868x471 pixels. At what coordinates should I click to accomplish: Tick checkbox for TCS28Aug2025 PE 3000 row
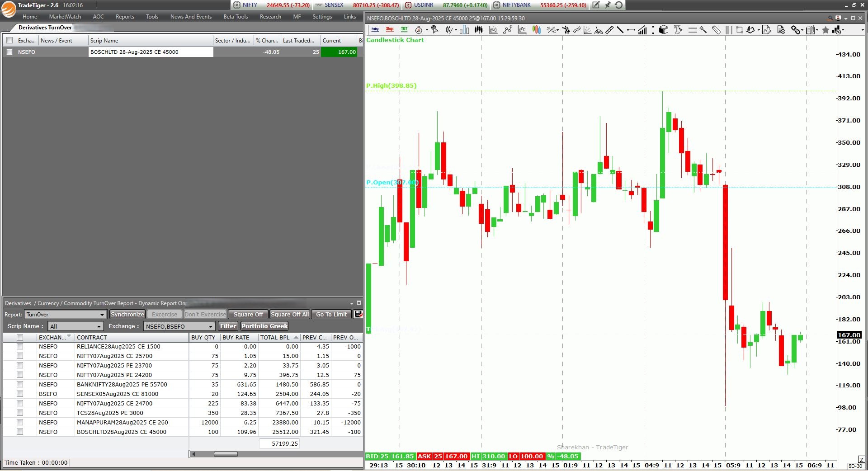point(20,413)
